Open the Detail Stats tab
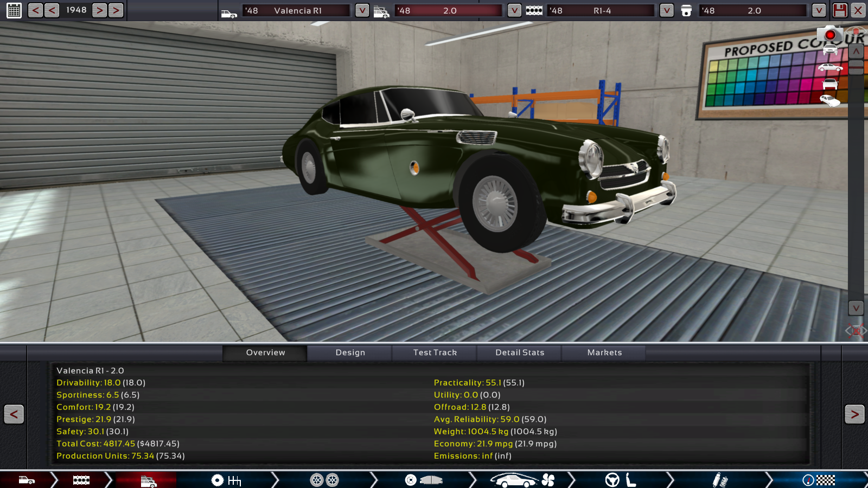Viewport: 868px width, 488px height. pyautogui.click(x=519, y=352)
